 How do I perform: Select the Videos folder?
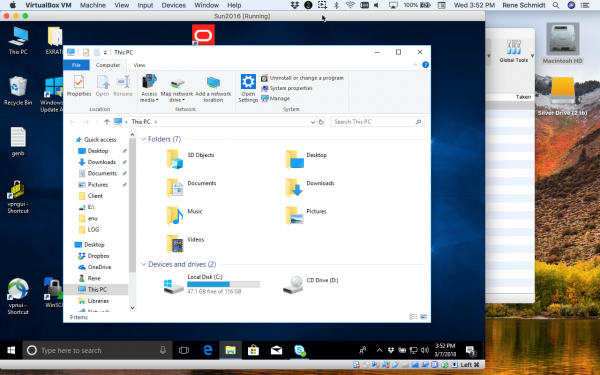coord(185,243)
